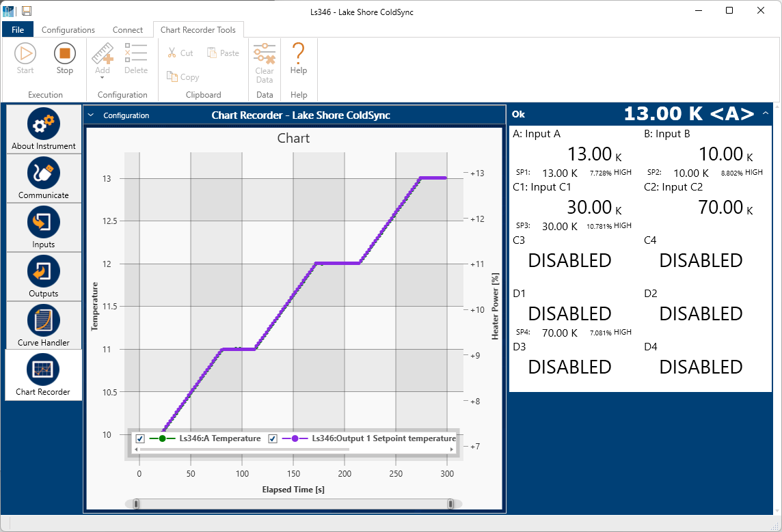Image resolution: width=782 pixels, height=532 pixels.
Task: Open the Inputs panel
Action: tap(44, 223)
